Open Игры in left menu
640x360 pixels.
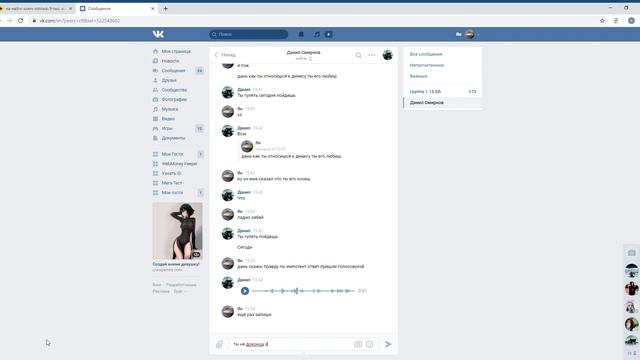tap(167, 129)
